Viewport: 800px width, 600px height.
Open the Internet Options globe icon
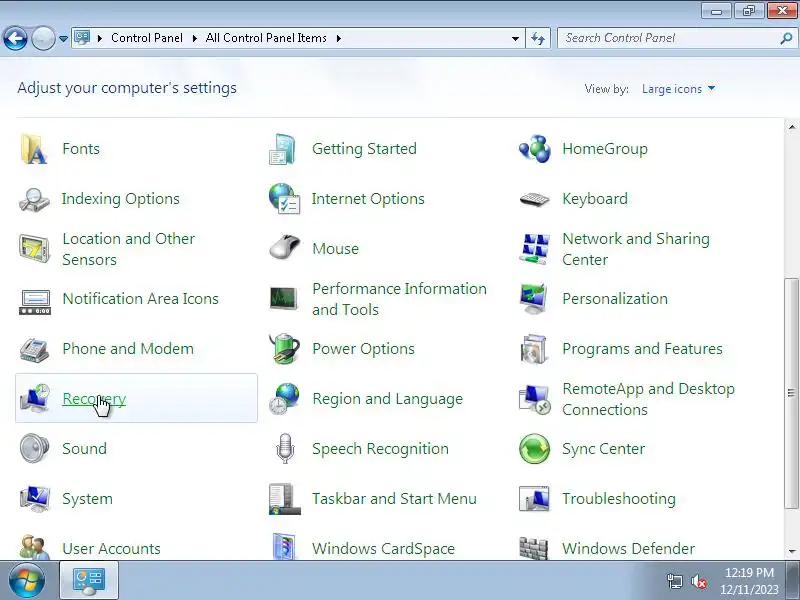[284, 198]
